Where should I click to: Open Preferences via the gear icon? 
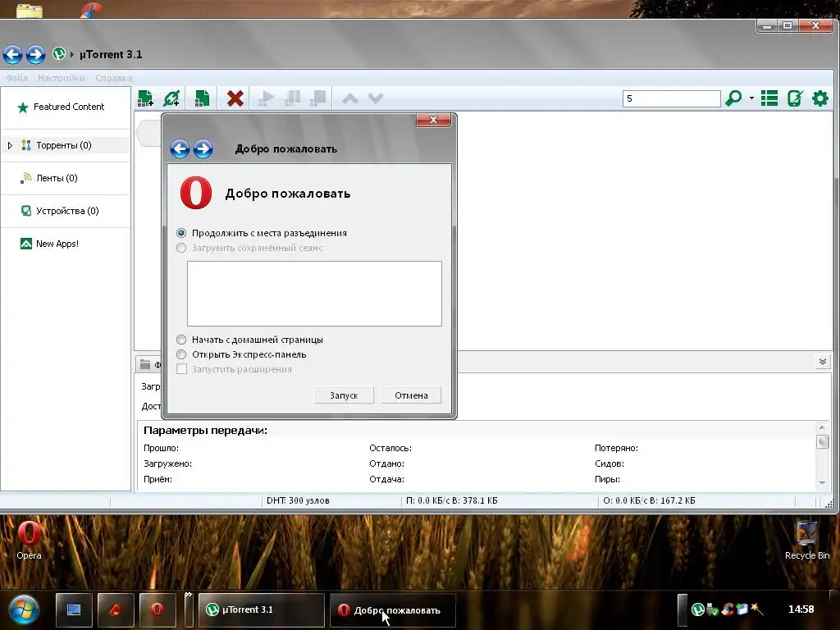coord(820,98)
